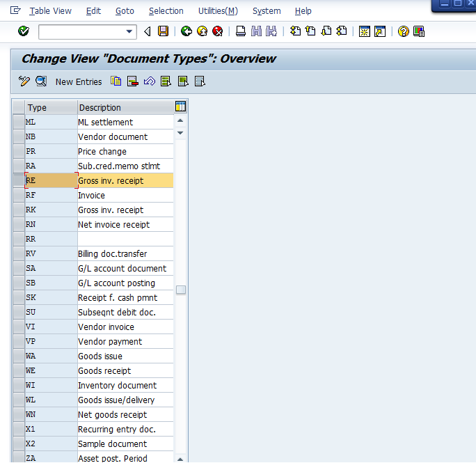The height and width of the screenshot is (463, 476).
Task: Open table configuration settings icon
Action: click(180, 107)
